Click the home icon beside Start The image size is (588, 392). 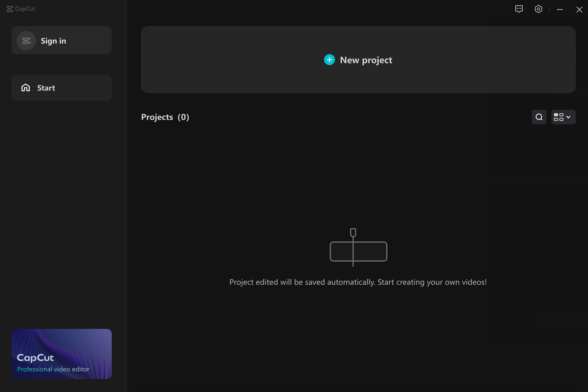pos(25,88)
